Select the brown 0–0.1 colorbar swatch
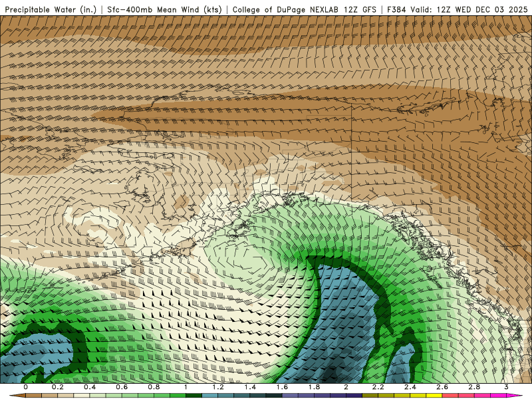This screenshot has height=399, width=532. 34,396
